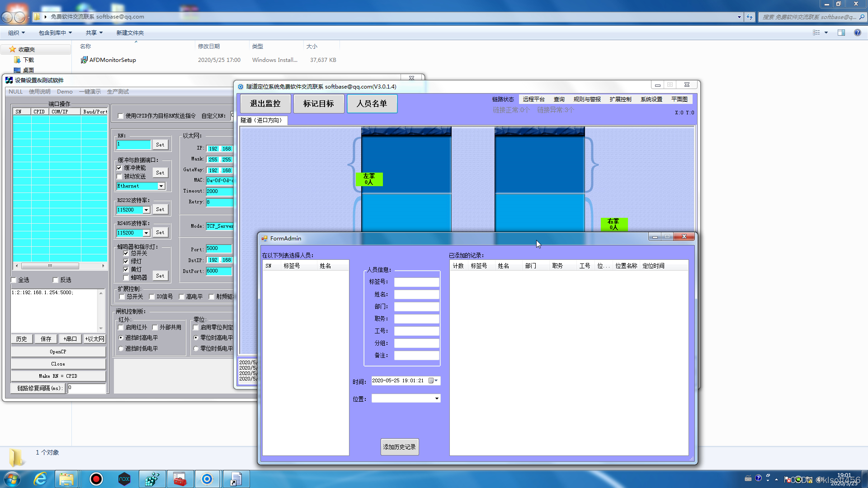Open the 规则与警报 menu
The width and height of the screenshot is (868, 488).
coord(587,99)
